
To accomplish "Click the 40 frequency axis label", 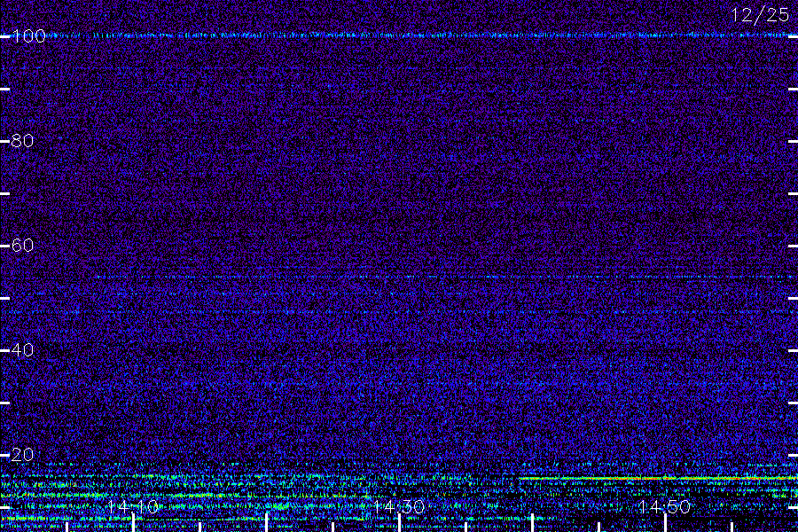I will pyautogui.click(x=22, y=350).
